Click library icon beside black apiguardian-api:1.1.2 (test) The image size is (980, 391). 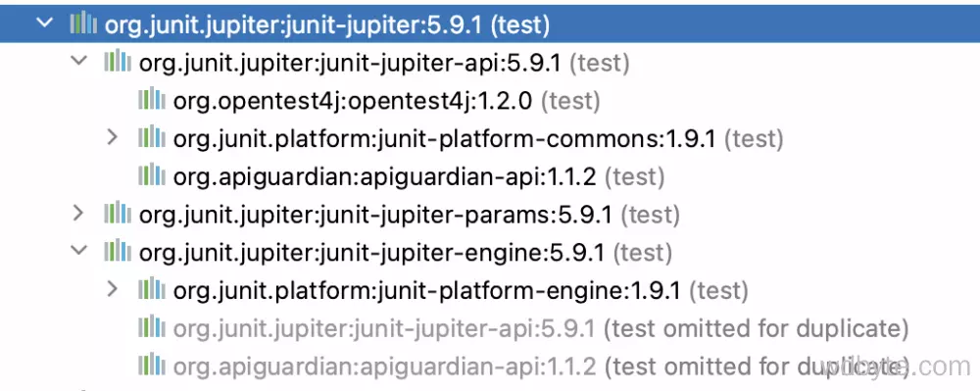pos(152,175)
